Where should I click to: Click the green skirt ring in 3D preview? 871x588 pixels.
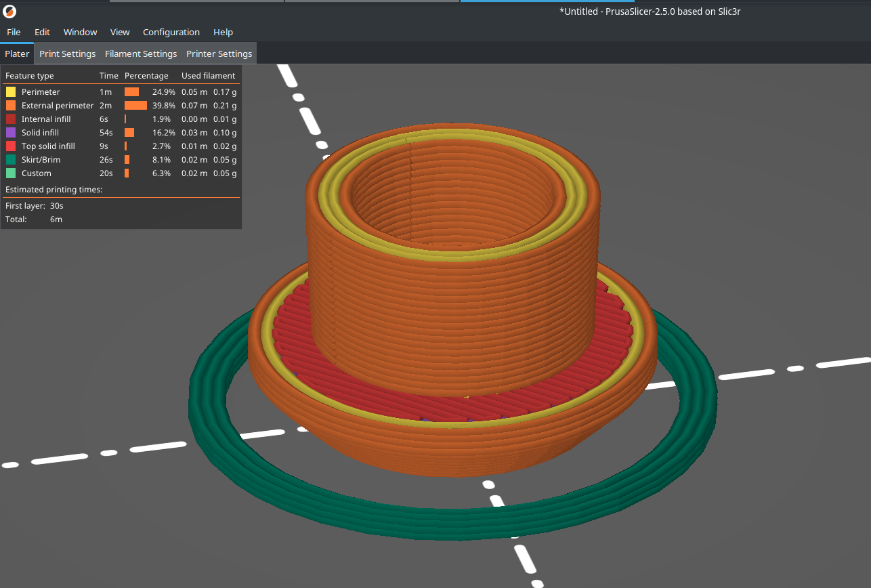(x=433, y=523)
